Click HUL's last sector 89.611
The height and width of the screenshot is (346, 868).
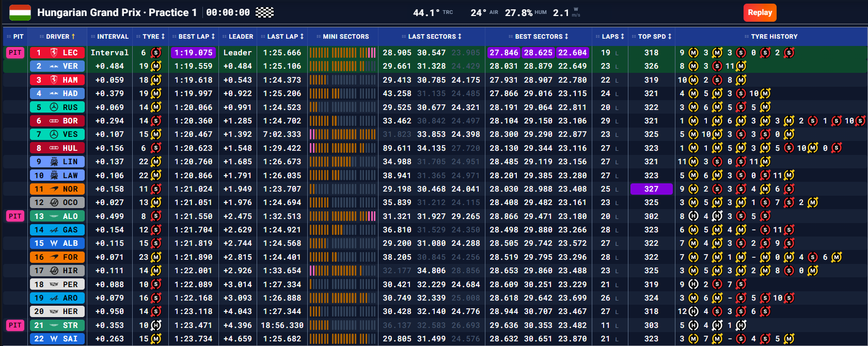pyautogui.click(x=397, y=148)
